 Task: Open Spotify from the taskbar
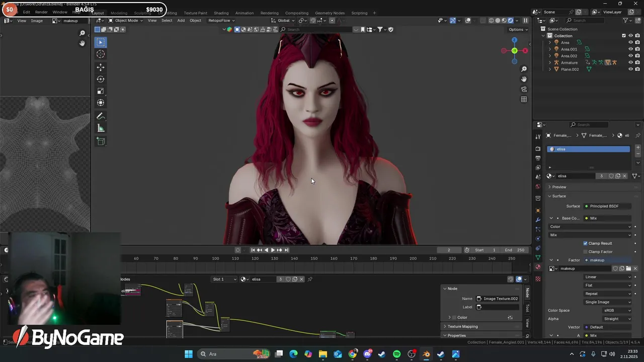coord(396,354)
